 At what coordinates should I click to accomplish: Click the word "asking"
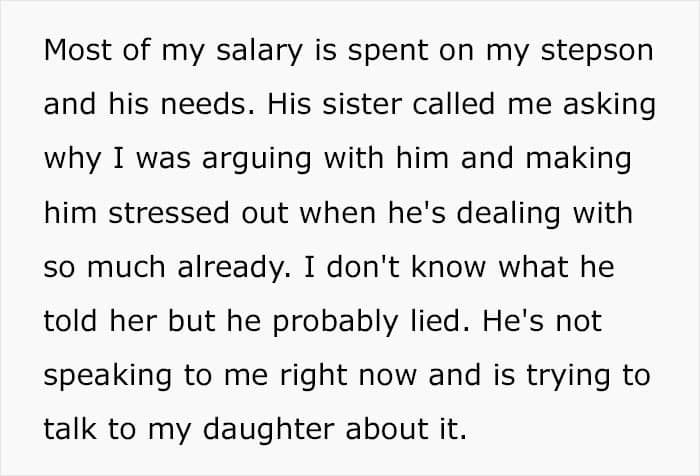[609, 106]
